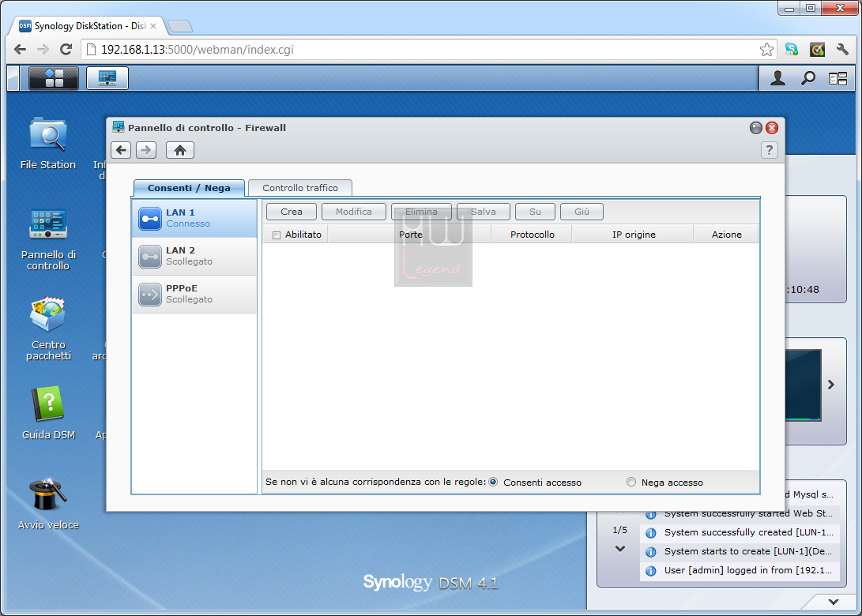Click the Modifica button
The height and width of the screenshot is (616, 862).
click(353, 212)
